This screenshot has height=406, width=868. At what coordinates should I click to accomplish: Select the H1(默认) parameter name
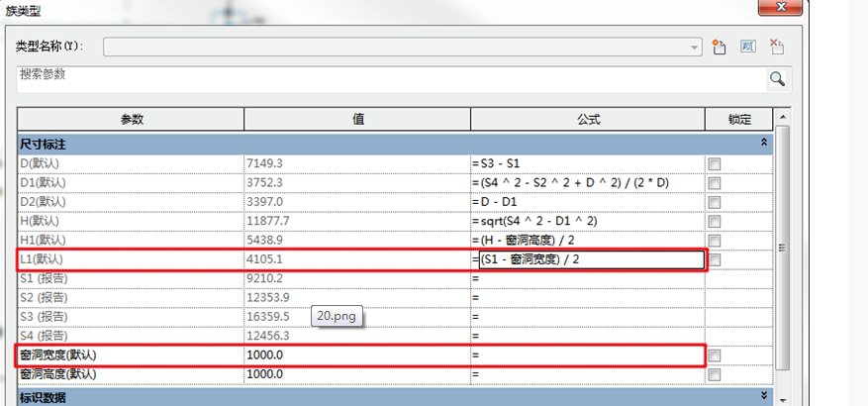pos(43,241)
